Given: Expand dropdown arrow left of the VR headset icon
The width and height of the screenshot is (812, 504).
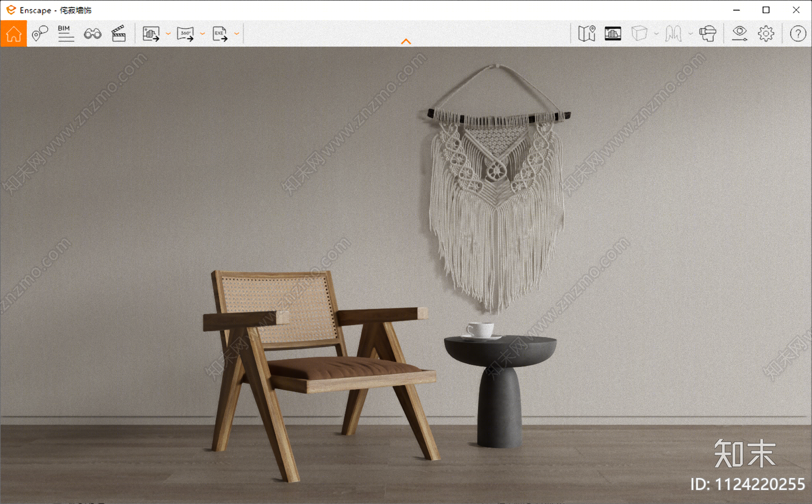Looking at the screenshot, I should 690,34.
